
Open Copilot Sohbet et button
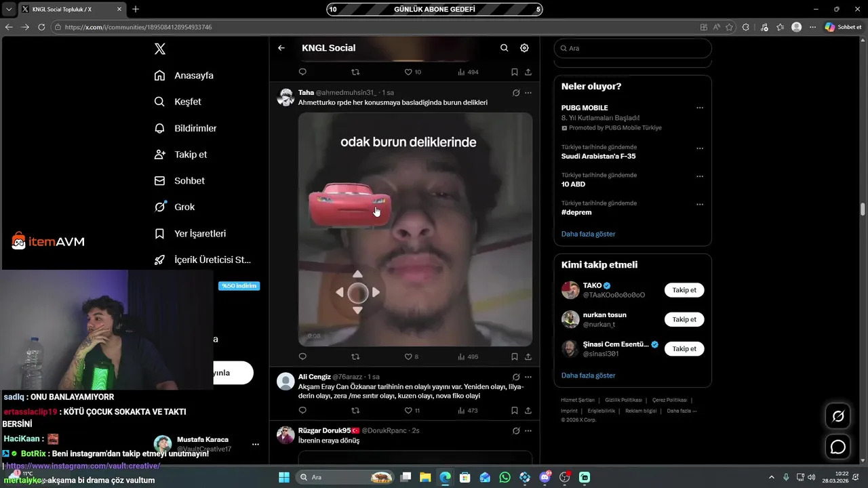click(x=843, y=27)
